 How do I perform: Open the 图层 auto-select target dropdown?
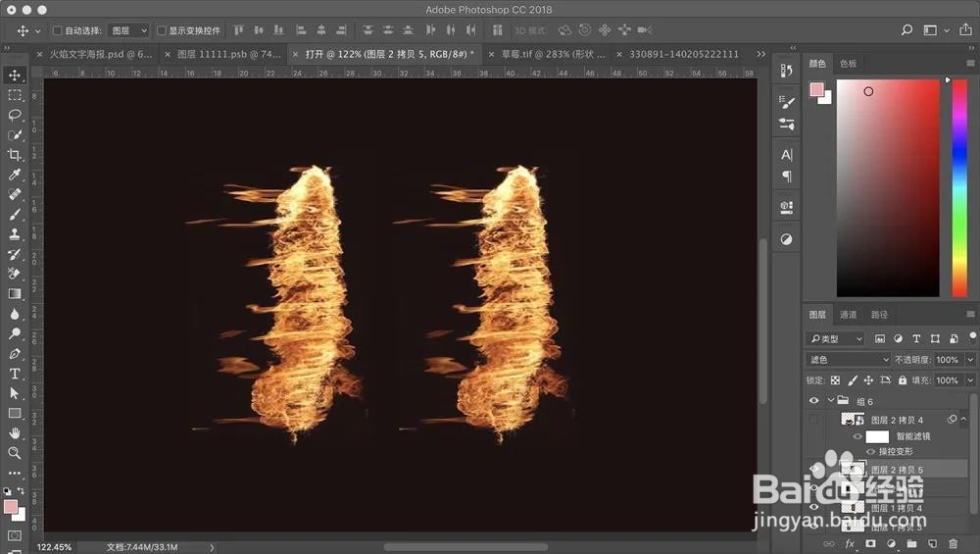click(x=128, y=30)
